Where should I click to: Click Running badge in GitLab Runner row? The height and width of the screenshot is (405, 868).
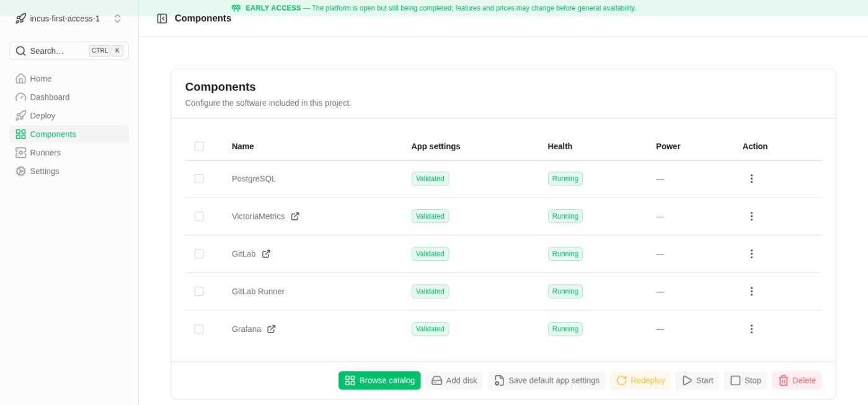565,291
